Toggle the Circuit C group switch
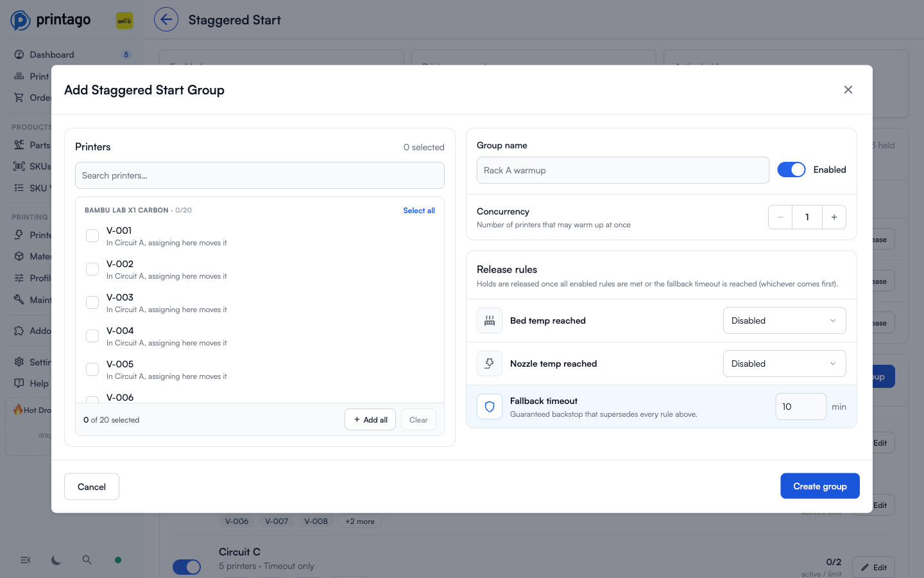Screen dimensions: 924x578 tap(187, 567)
